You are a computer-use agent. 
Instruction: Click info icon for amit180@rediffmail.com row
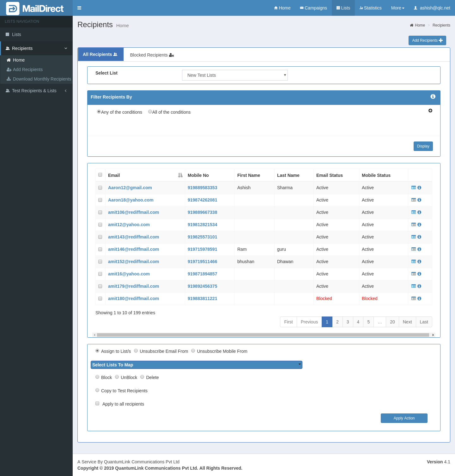click(419, 298)
